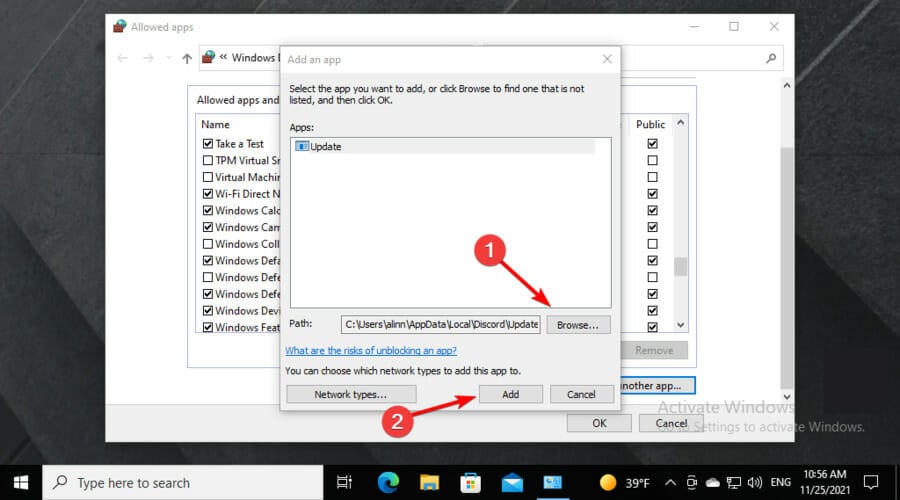The height and width of the screenshot is (500, 900).
Task: Click the Meet Now tray icon
Action: 692,483
